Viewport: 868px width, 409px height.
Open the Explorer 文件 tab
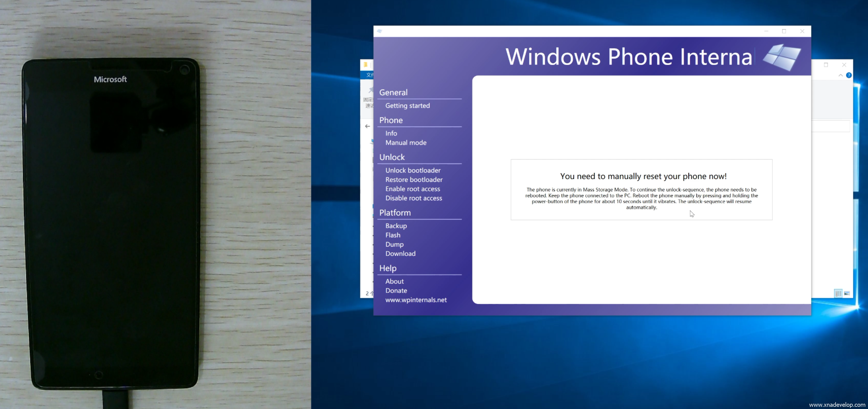tap(369, 75)
